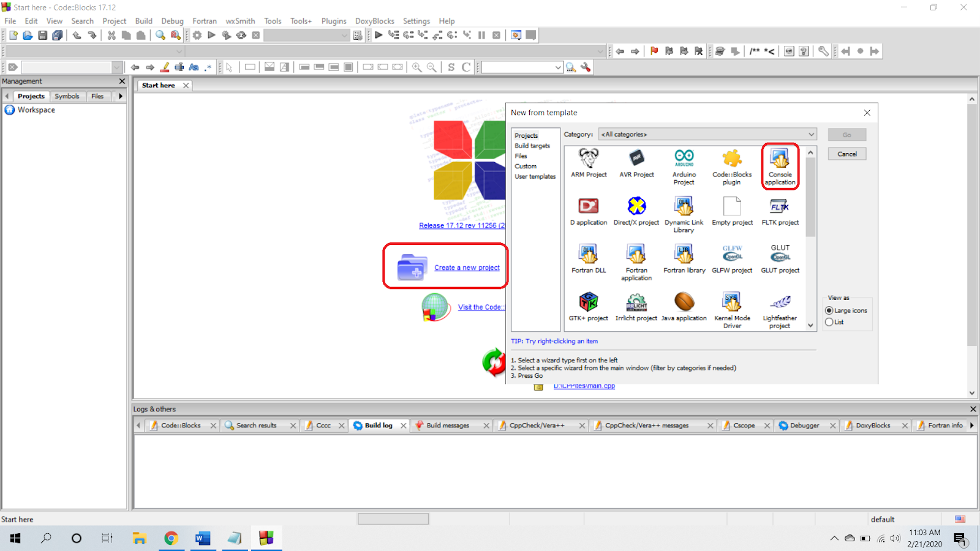Click the Visit the Code::Blocks link
Screen dimensions: 980x551
481,307
